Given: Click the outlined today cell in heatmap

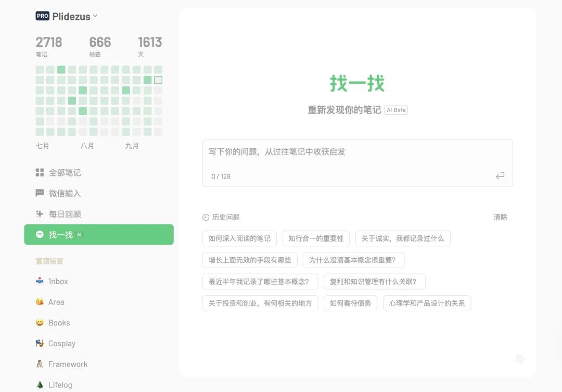Looking at the screenshot, I should 158,80.
